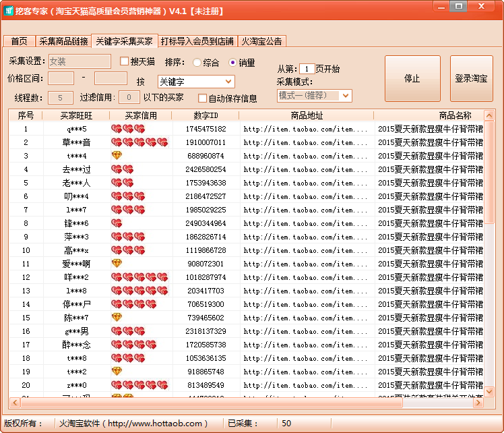Click the 商品地址 column header
This screenshot has width=504, height=433.
tap(307, 115)
